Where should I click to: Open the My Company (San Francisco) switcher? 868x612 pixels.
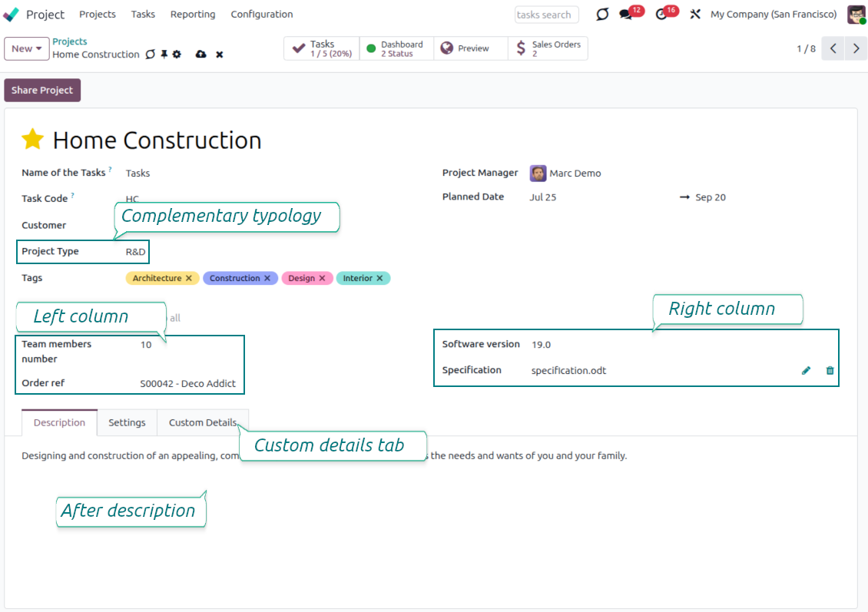(x=773, y=15)
